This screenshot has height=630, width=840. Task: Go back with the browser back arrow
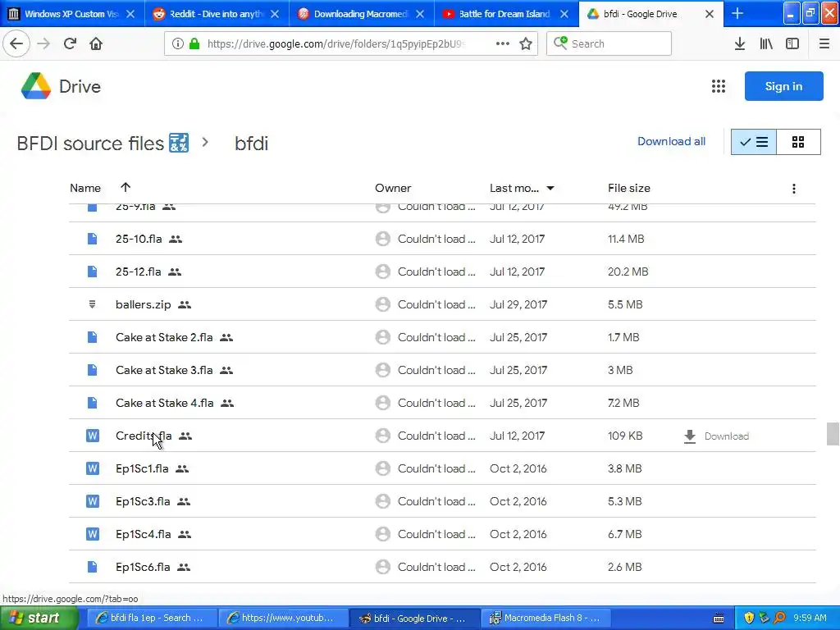[x=16, y=43]
